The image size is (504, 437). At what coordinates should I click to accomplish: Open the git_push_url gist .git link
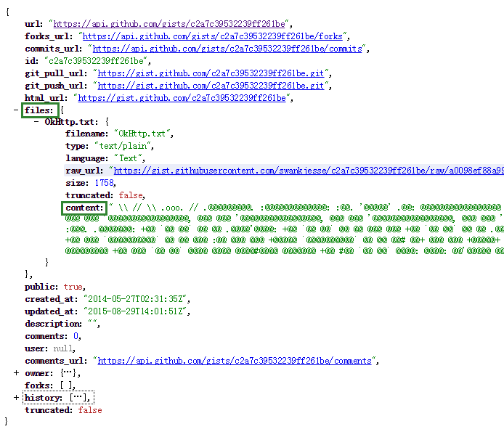pos(211,86)
